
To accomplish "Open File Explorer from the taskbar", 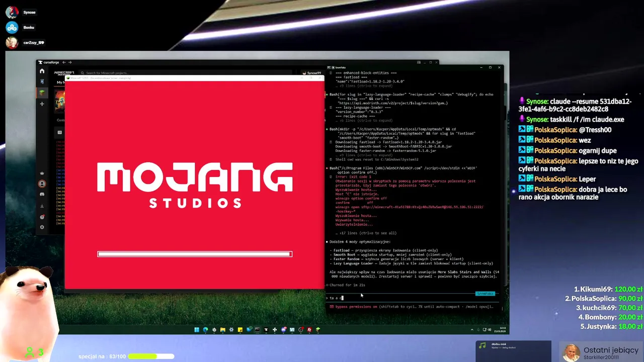I will point(223,330).
